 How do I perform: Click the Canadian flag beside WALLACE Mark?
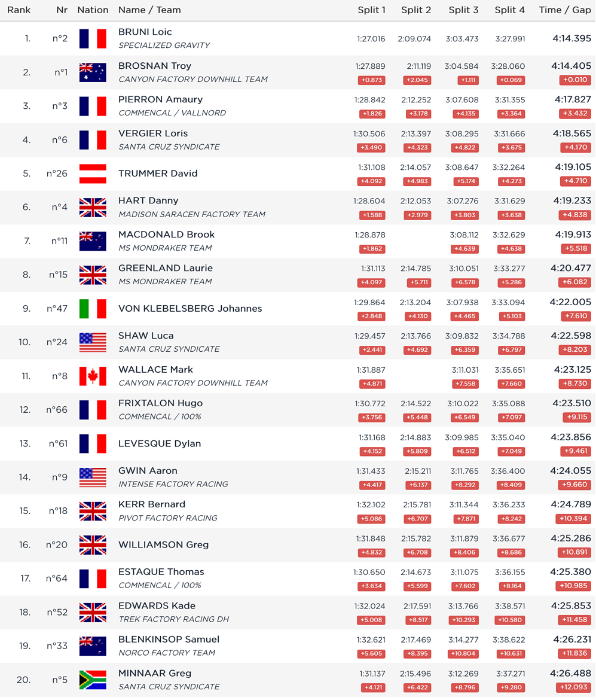point(93,376)
